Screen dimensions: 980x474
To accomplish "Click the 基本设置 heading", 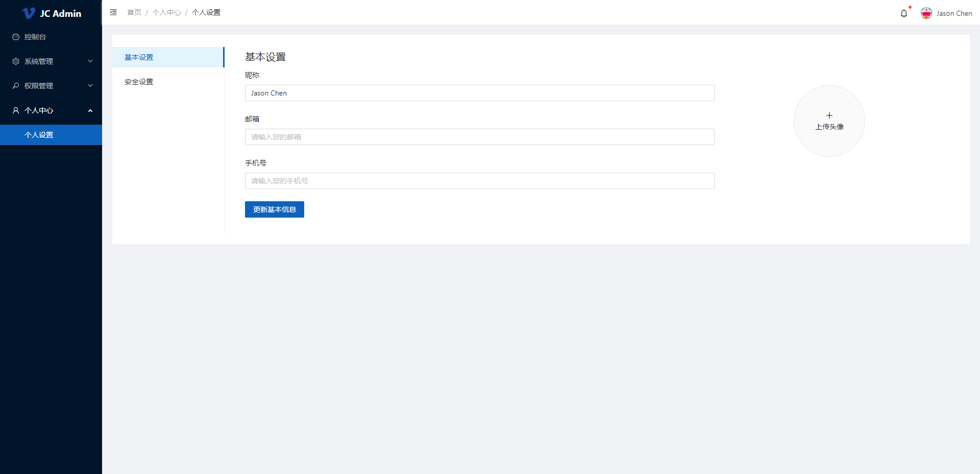I will (265, 57).
